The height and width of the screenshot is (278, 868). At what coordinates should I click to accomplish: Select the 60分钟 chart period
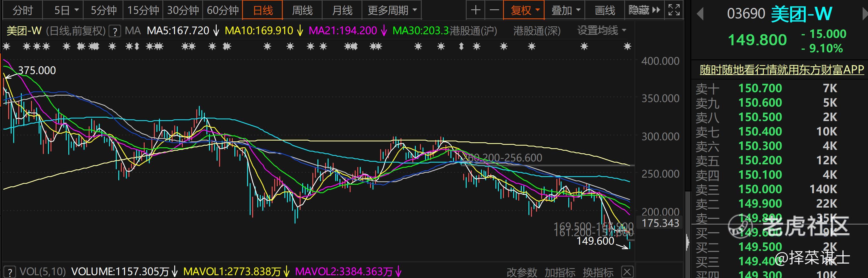pyautogui.click(x=223, y=10)
